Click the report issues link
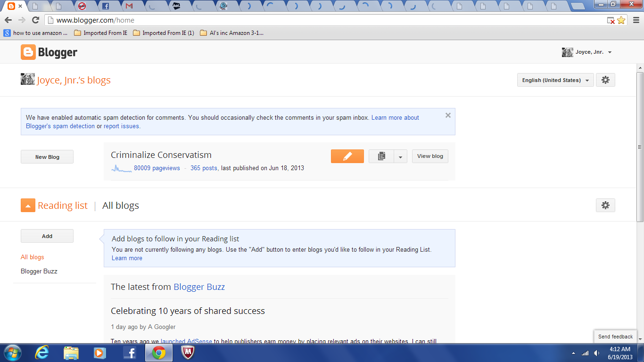Viewport: 644px width, 362px height. [122, 126]
